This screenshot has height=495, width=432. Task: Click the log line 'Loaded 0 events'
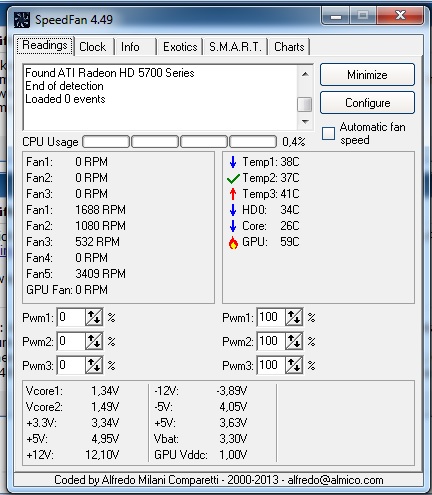(x=65, y=99)
